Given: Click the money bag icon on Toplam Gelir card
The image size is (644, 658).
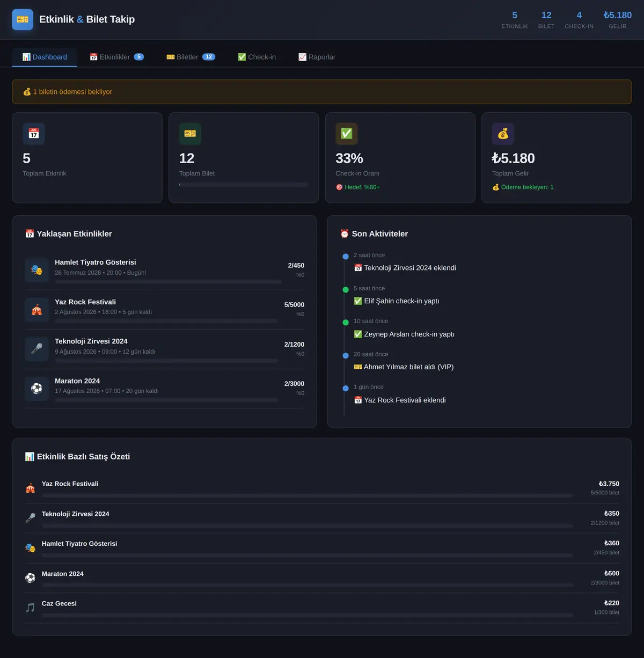Looking at the screenshot, I should point(503,134).
